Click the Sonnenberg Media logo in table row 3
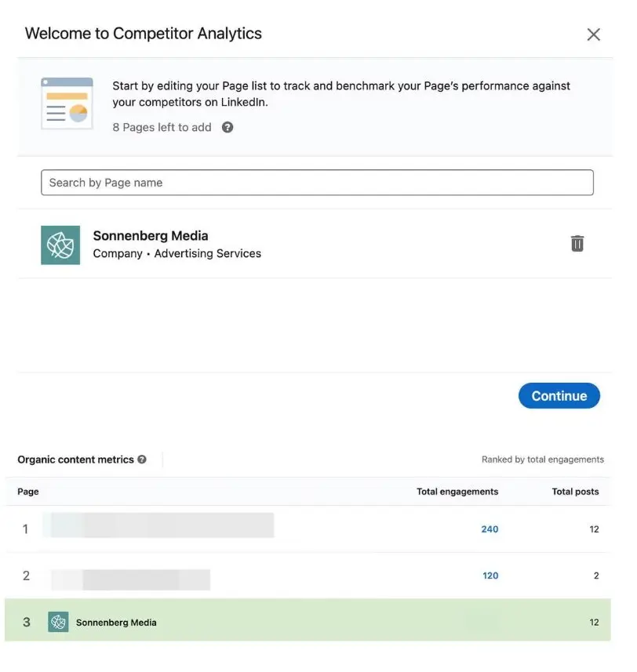This screenshot has width=637, height=672. coord(57,621)
